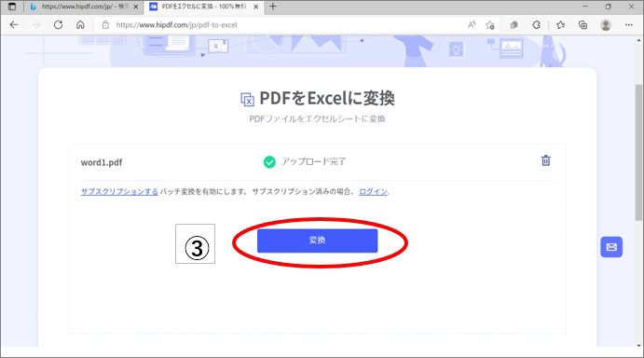This screenshot has width=644, height=358.
Task: Open the collections icon
Action: [582, 25]
